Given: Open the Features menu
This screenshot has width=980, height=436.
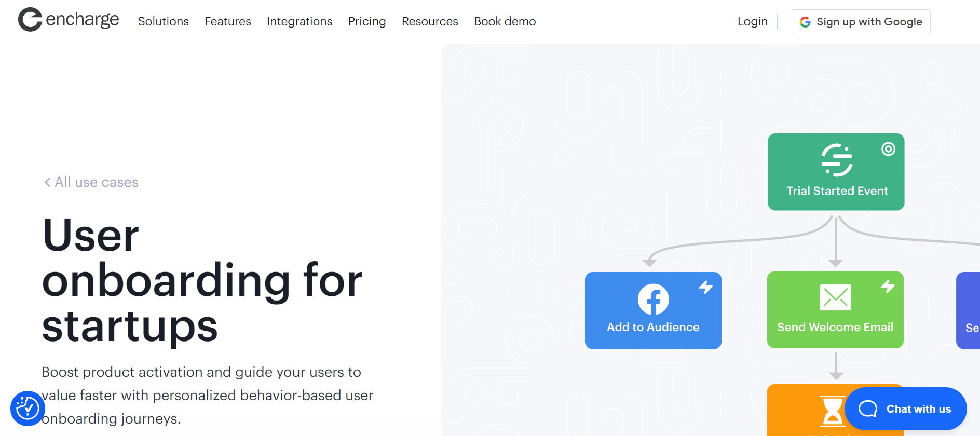Looking at the screenshot, I should click(x=228, y=21).
